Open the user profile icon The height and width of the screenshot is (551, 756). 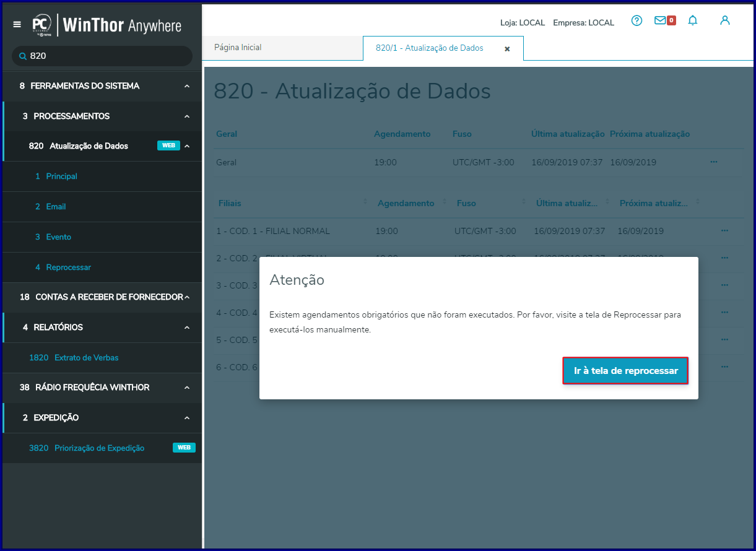(725, 20)
